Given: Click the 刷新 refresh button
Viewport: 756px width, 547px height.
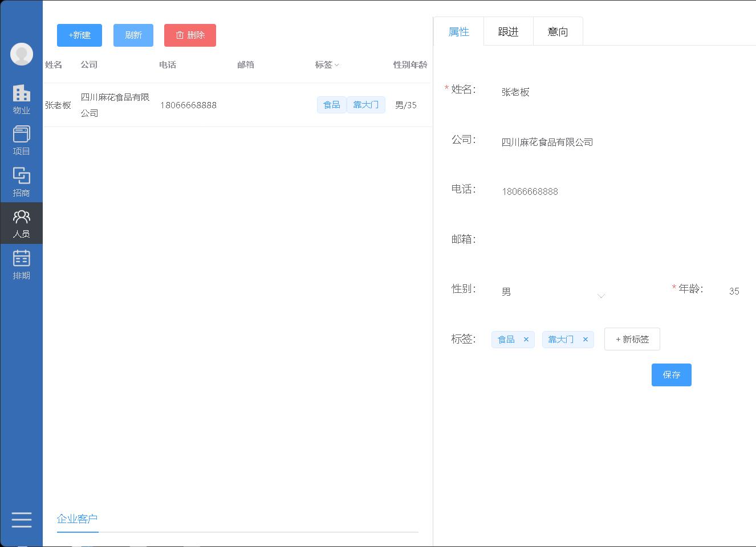Looking at the screenshot, I should 133,35.
